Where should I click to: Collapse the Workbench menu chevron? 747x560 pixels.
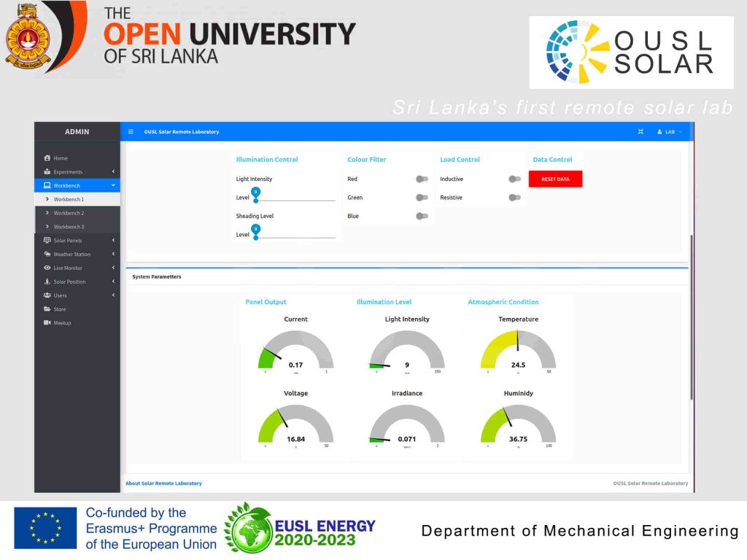pos(113,185)
